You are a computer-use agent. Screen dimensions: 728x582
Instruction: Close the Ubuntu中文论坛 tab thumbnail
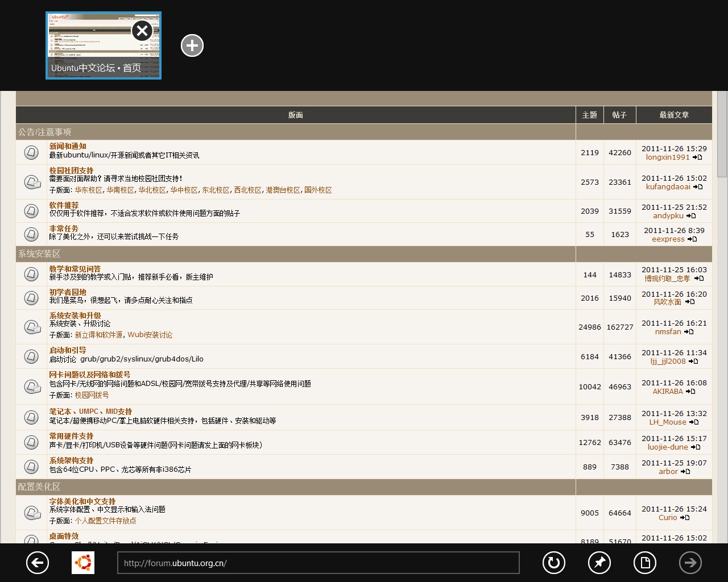142,31
